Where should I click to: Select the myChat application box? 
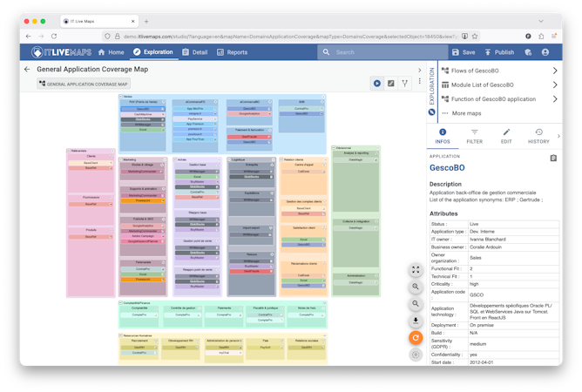coord(224,353)
